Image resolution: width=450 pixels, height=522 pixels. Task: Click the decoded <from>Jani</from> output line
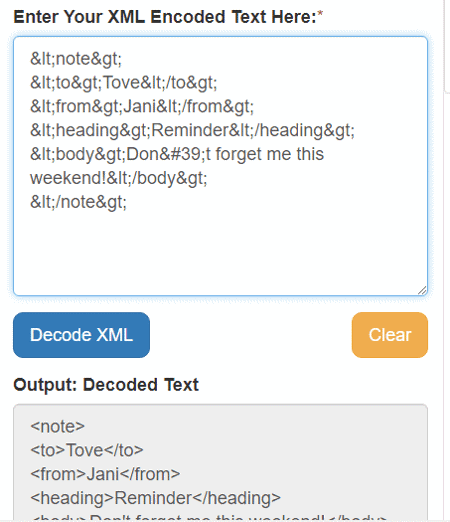105,474
